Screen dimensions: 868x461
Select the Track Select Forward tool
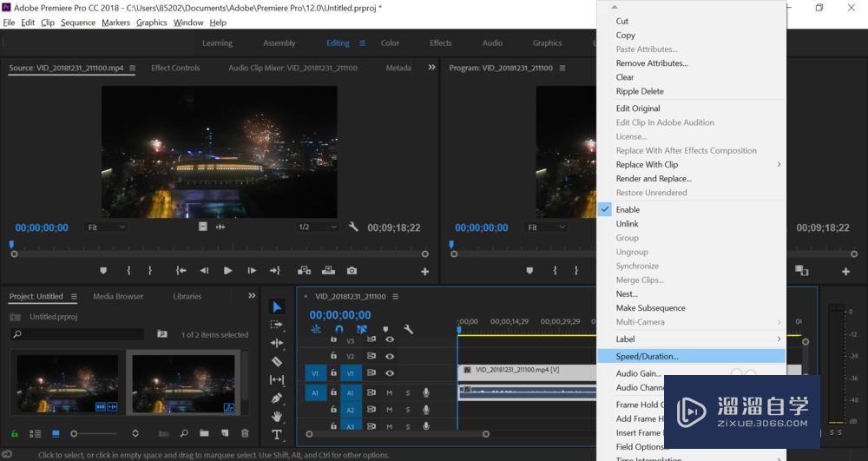click(276, 325)
